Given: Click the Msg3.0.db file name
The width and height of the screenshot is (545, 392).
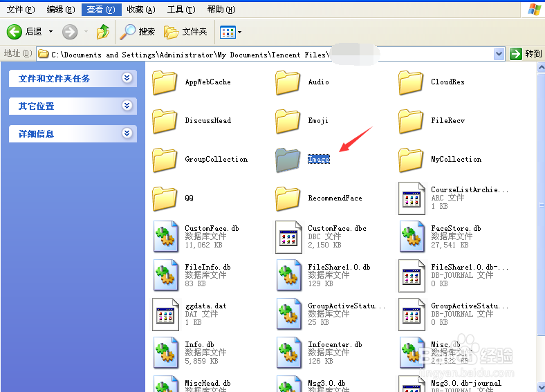Looking at the screenshot, I should pyautogui.click(x=326, y=383).
